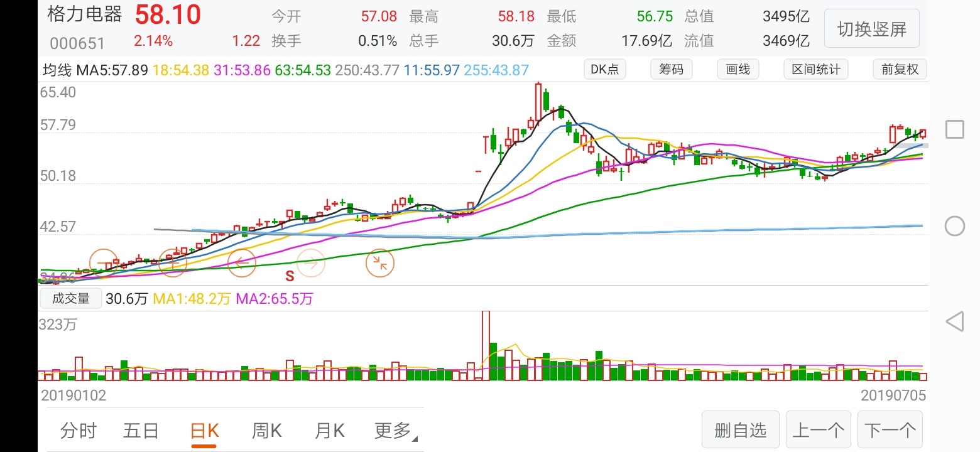Tap the red S sell marker
Image resolution: width=980 pixels, height=452 pixels.
[x=290, y=276]
